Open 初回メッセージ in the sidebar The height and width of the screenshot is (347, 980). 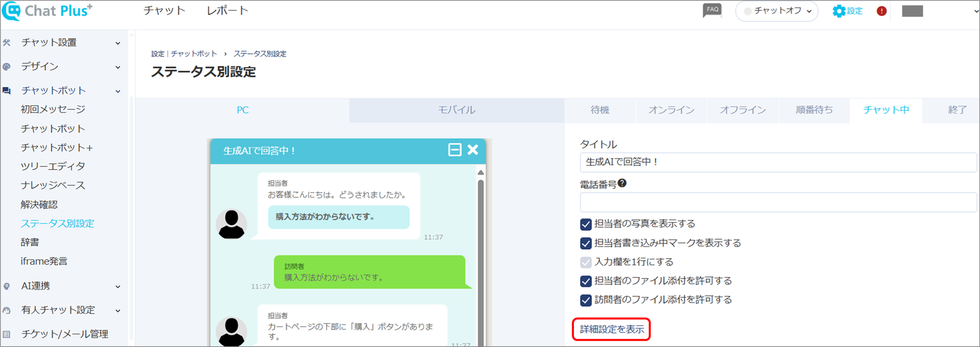tap(53, 109)
